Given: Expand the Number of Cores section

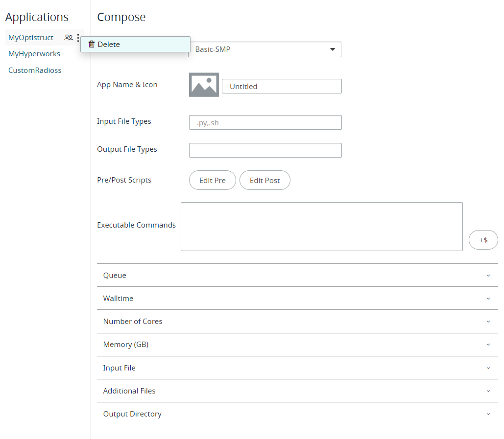Looking at the screenshot, I should tap(297, 322).
